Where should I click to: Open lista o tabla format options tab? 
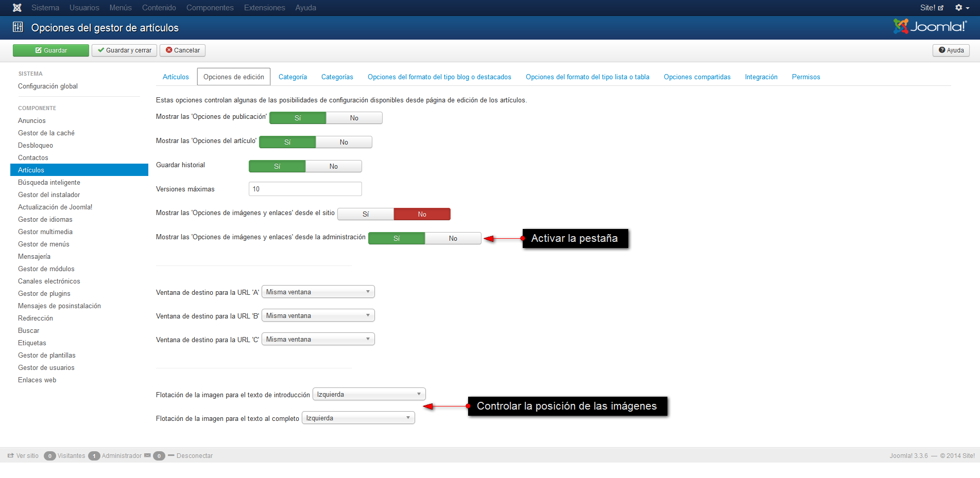click(588, 77)
